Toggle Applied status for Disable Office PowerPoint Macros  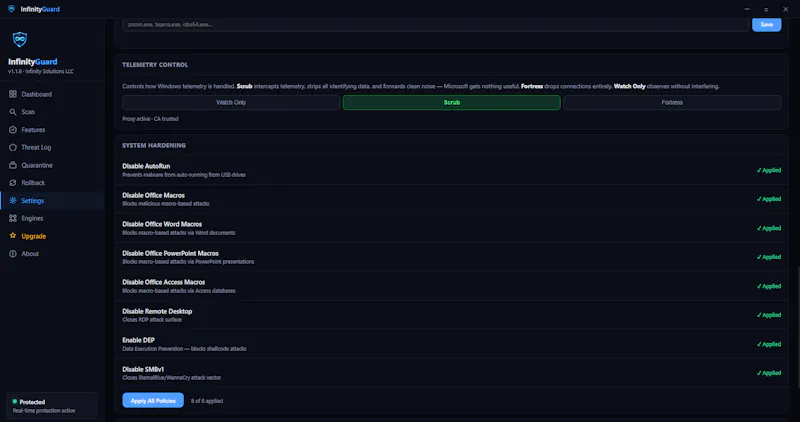[769, 257]
